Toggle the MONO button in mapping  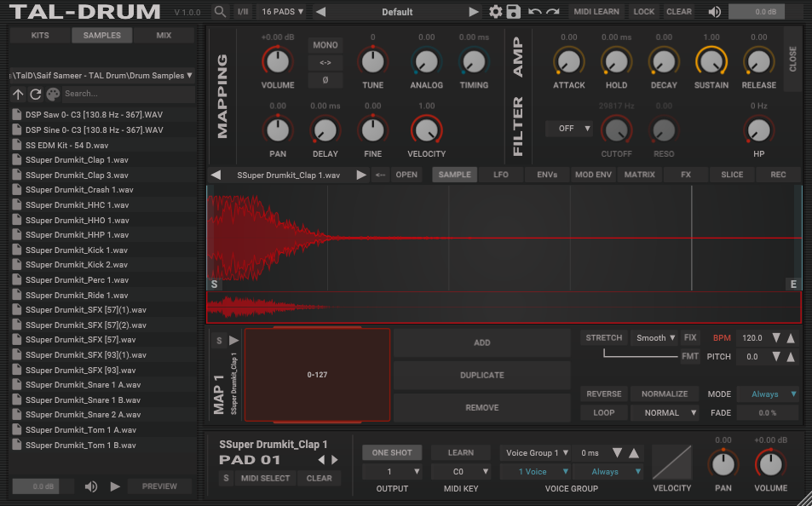click(325, 45)
